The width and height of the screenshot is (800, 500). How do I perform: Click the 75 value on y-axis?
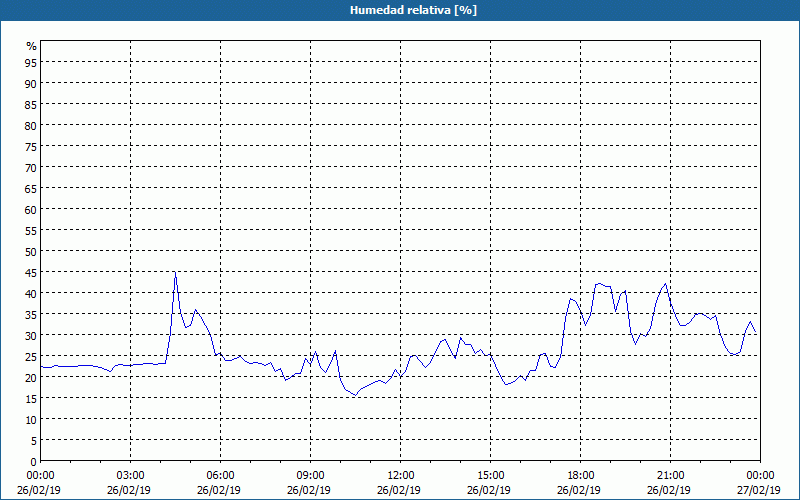pos(31,146)
